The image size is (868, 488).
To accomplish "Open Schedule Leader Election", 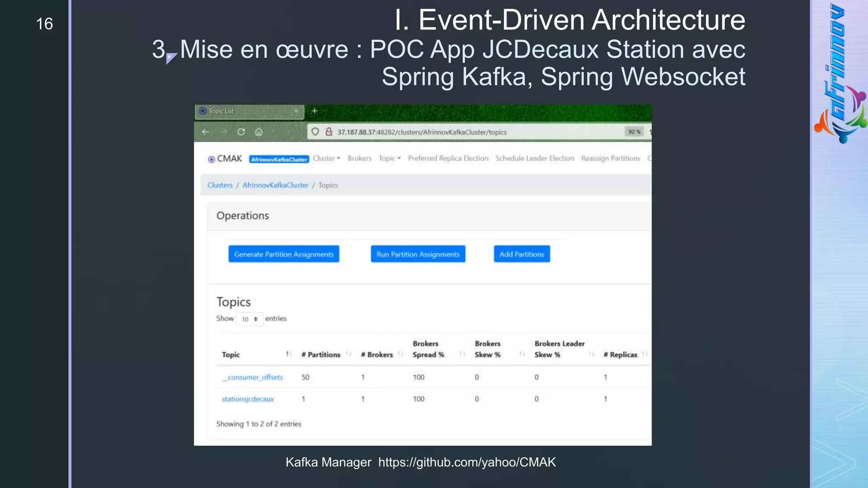I will tap(534, 158).
